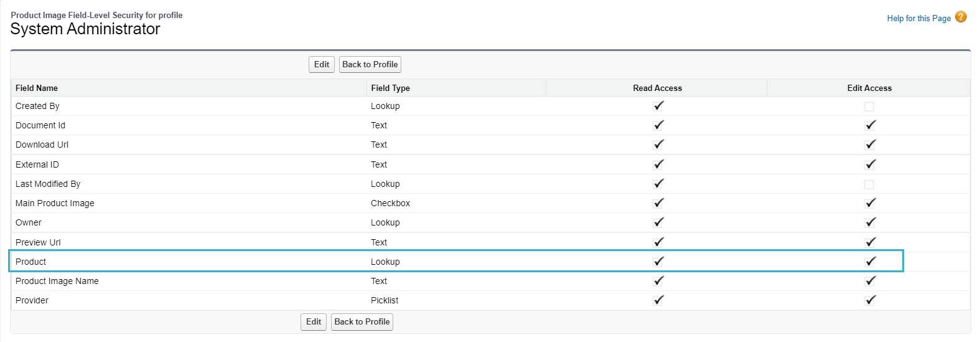Click the Product row Edit Access checkmark

870,262
